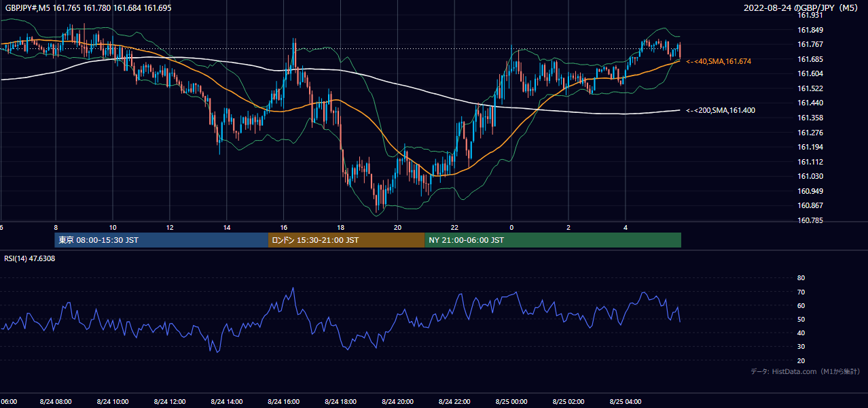Screen dimensions: 868x408
Task: Click the 8/24 10:00 time label
Action: pyautogui.click(x=113, y=401)
